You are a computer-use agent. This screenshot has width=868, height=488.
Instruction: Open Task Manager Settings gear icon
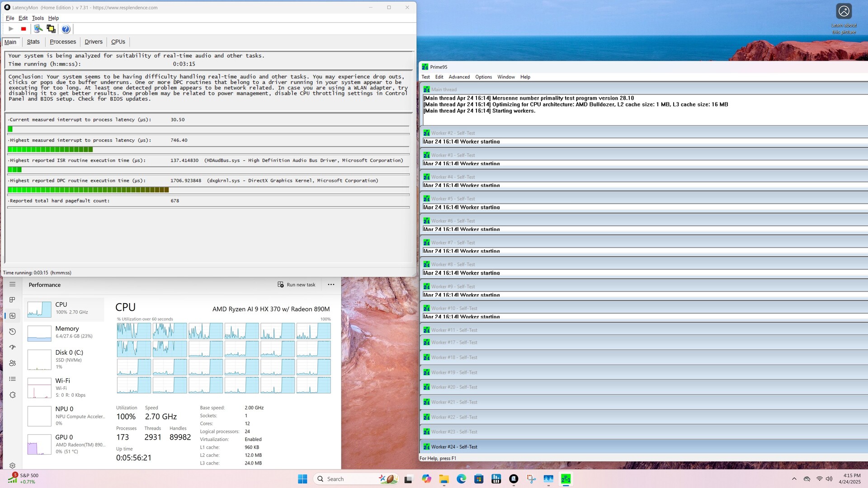click(12, 465)
